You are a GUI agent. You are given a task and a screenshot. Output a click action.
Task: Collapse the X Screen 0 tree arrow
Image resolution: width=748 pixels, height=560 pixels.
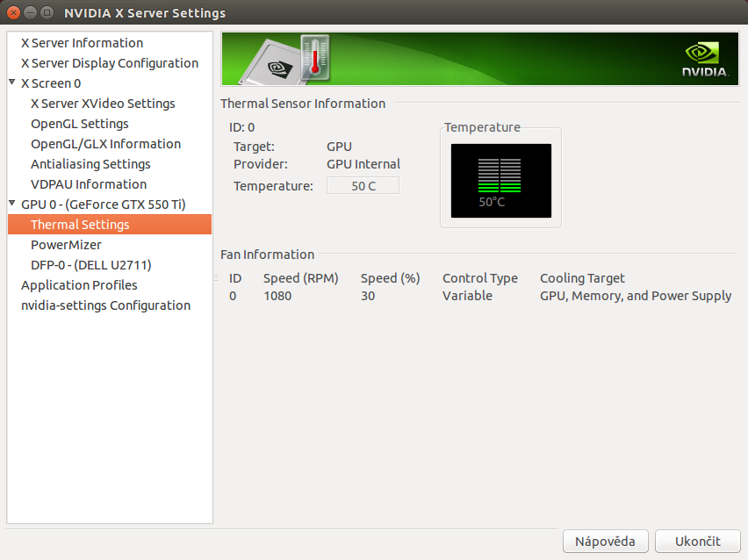coord(12,82)
